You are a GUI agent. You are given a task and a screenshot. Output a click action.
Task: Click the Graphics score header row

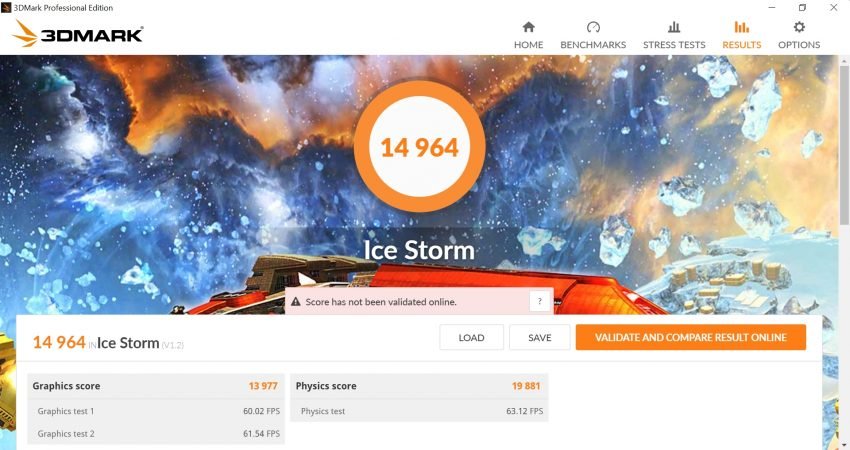tap(156, 386)
